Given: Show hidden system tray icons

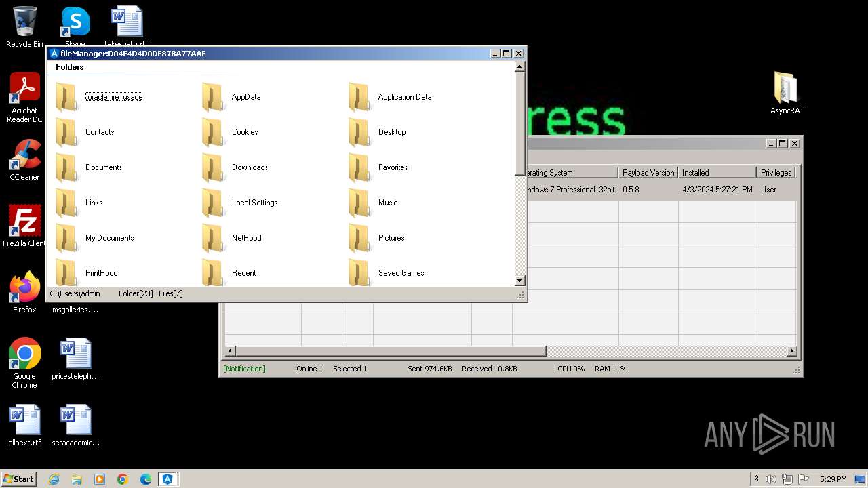Looking at the screenshot, I should (756, 479).
